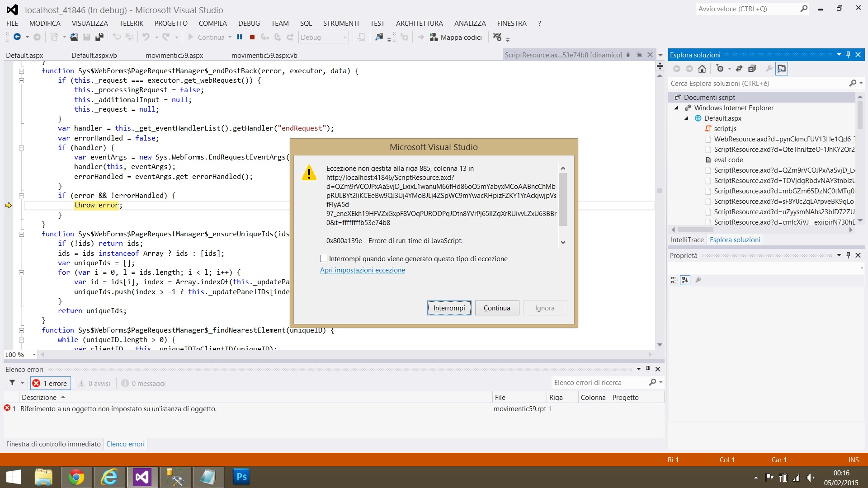868x488 pixels.
Task: Open Internet Explorer from taskbar
Action: 109,477
